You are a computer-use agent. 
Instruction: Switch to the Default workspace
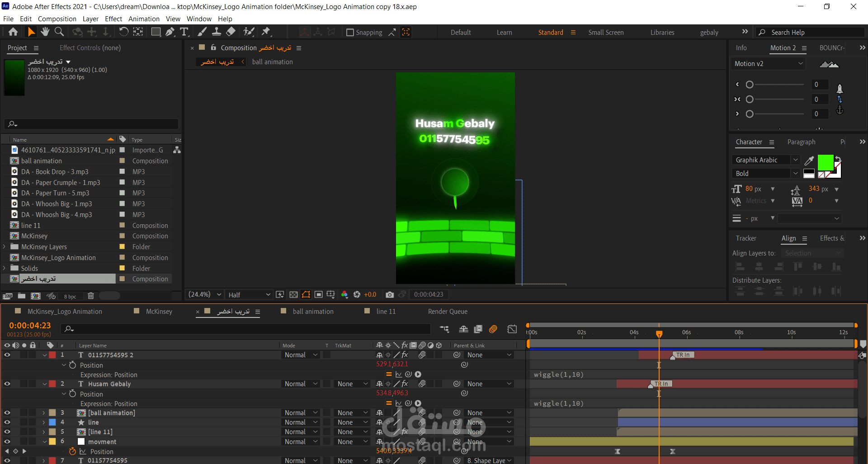point(461,33)
